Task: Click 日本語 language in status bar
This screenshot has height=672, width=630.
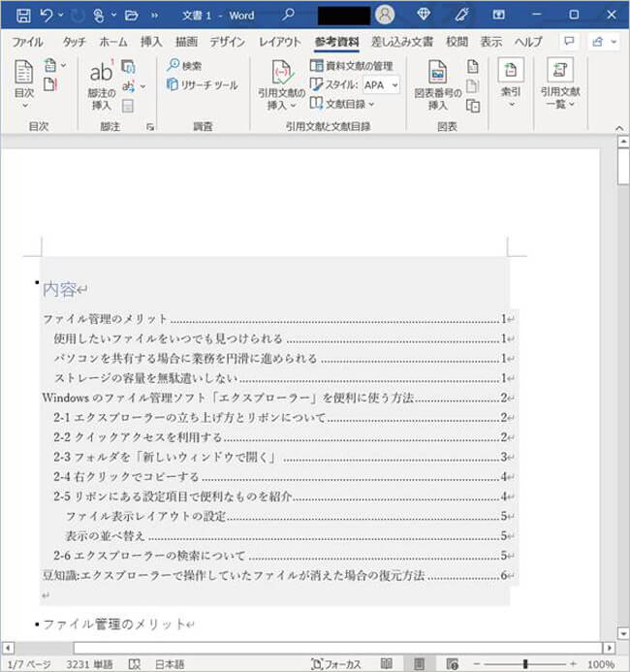Action: 170,664
